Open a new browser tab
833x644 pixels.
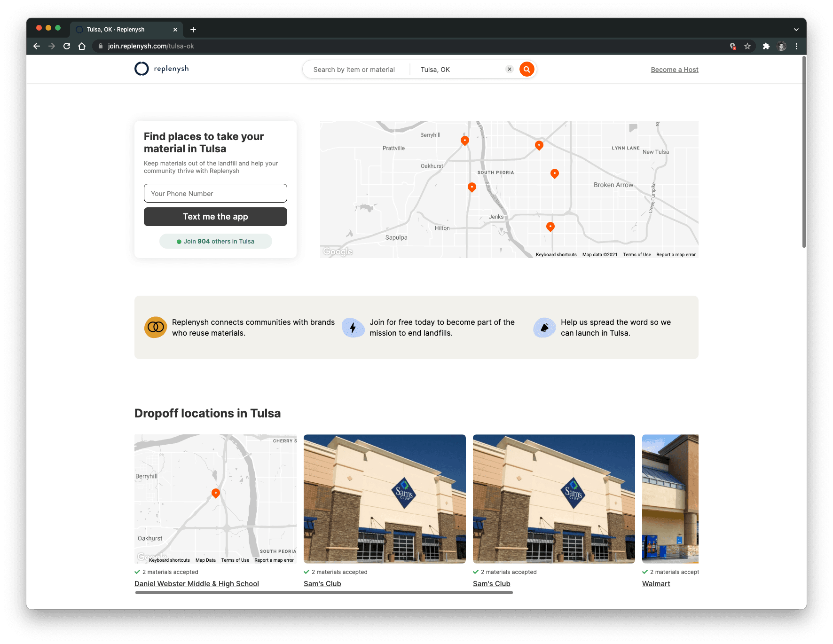click(193, 30)
